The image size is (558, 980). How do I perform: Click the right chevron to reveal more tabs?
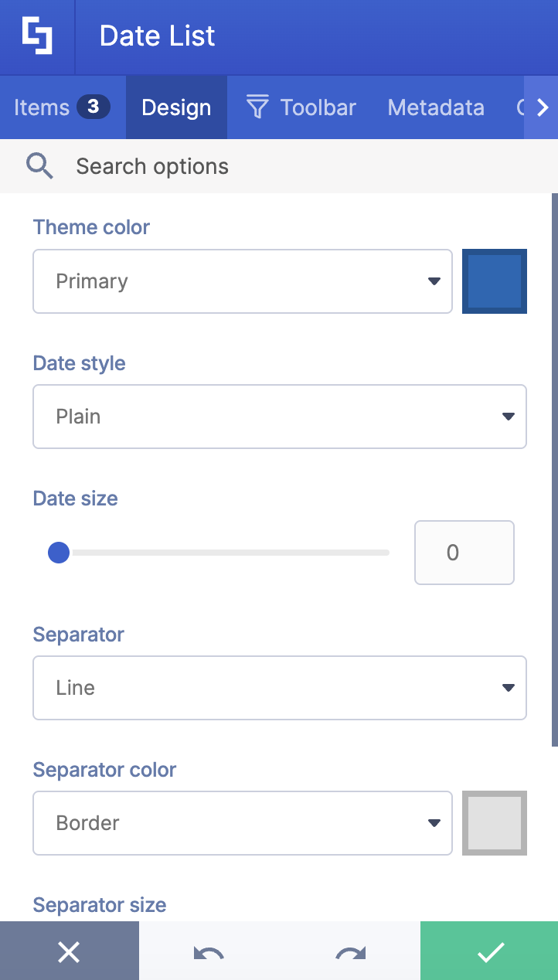[x=543, y=107]
